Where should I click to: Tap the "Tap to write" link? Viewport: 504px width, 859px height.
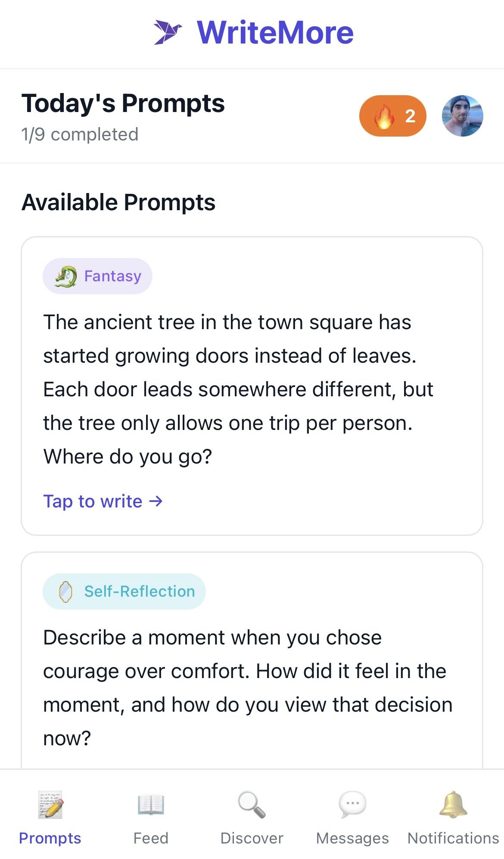(x=103, y=501)
